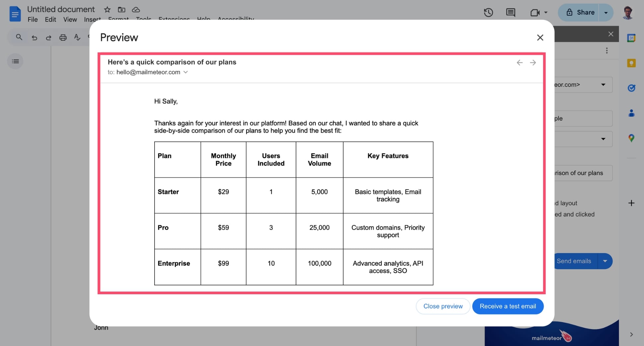This screenshot has width=644, height=346.
Task: Open Google Tasks side panel icon
Action: (631, 88)
